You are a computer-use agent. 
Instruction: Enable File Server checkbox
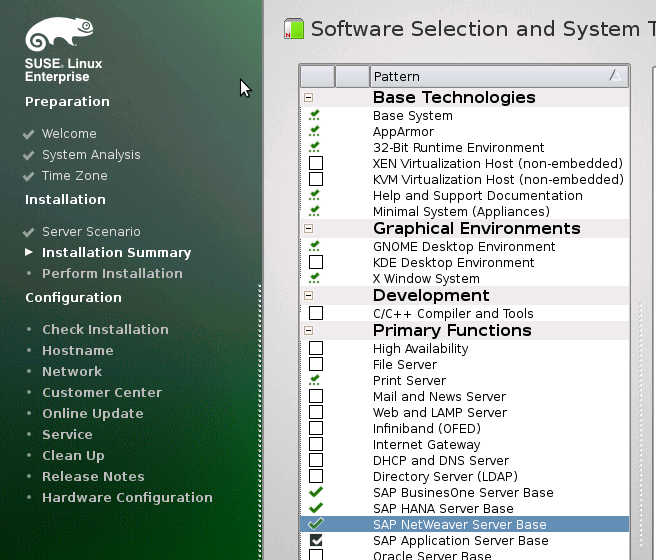pos(316,364)
